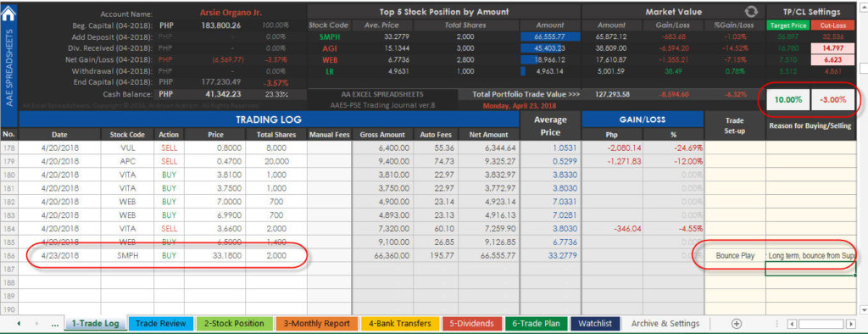
Task: Click the previous sheet navigation arrow
Action: [x=19, y=324]
